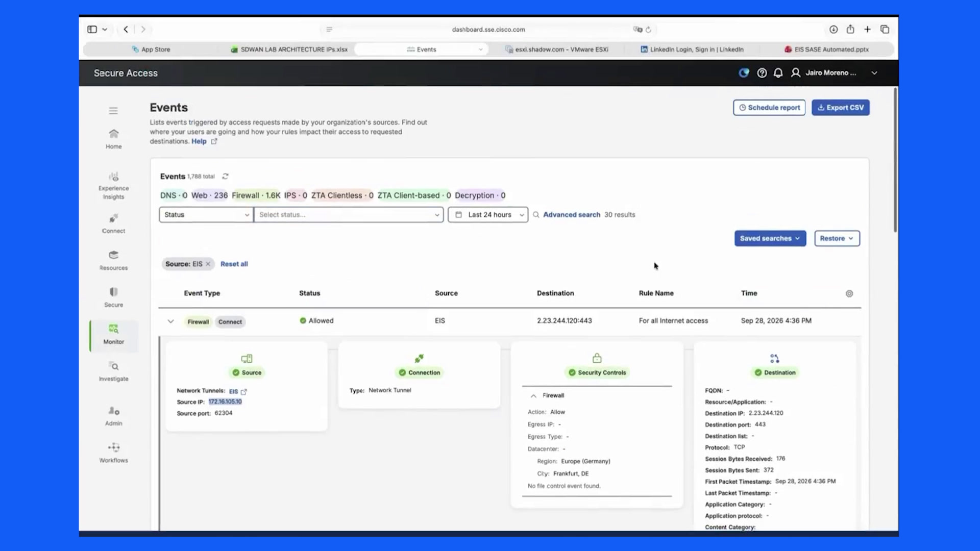The width and height of the screenshot is (980, 551).
Task: Open the Investigate section
Action: 113,372
